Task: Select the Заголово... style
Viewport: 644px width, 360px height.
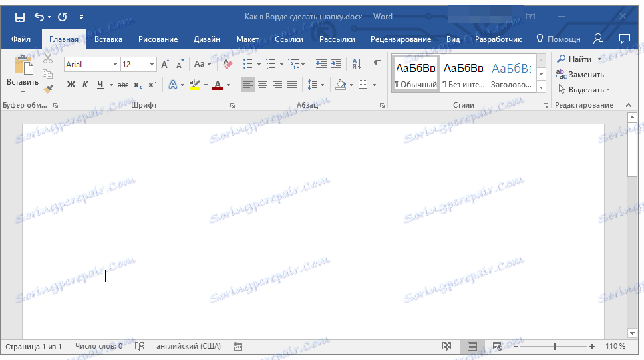Action: [512, 74]
